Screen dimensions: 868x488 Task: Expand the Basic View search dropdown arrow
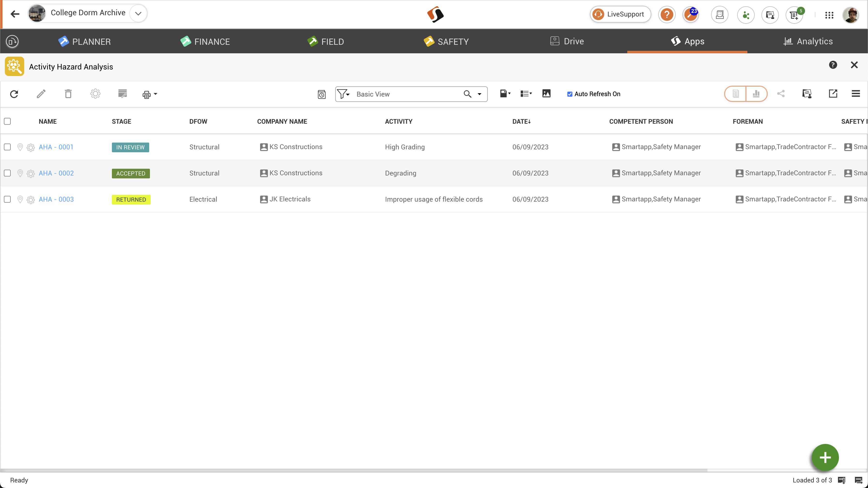[x=480, y=94]
